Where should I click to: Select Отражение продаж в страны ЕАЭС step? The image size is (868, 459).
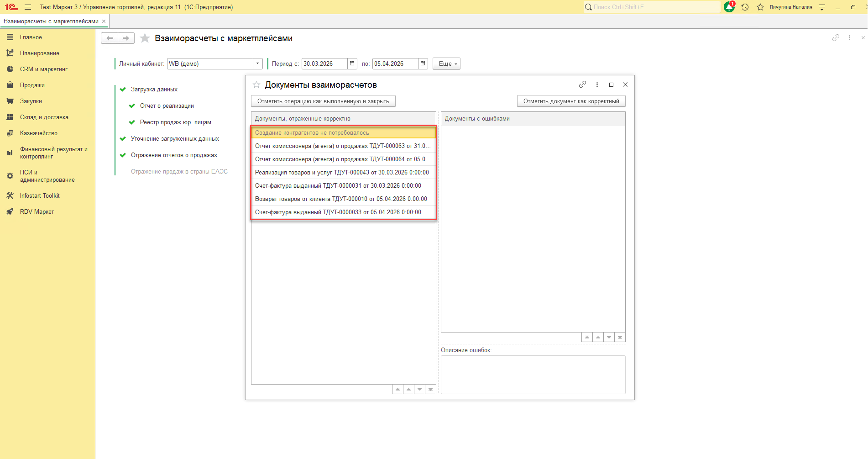(x=179, y=172)
